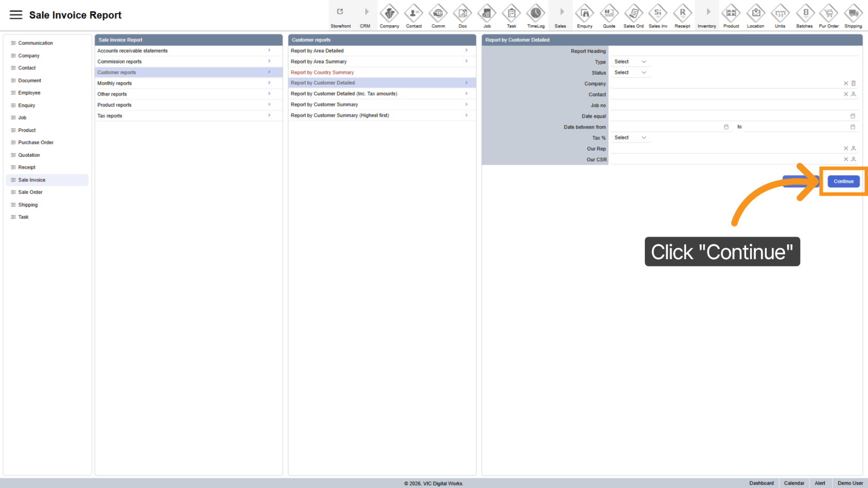Screen dimensions: 868x488
Task: Click the Continue button
Action: pos(843,181)
